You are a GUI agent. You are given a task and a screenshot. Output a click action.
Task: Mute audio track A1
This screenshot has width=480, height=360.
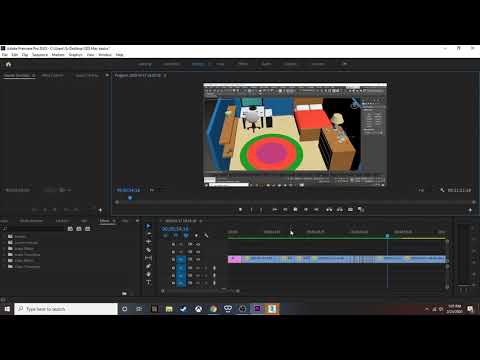tap(198, 268)
